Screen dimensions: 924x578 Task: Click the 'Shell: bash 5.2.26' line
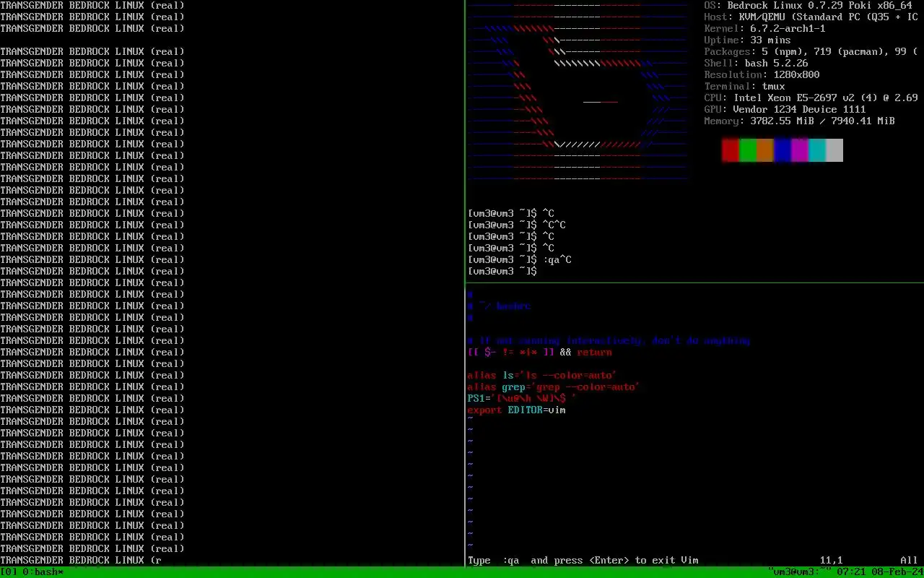[x=757, y=64]
